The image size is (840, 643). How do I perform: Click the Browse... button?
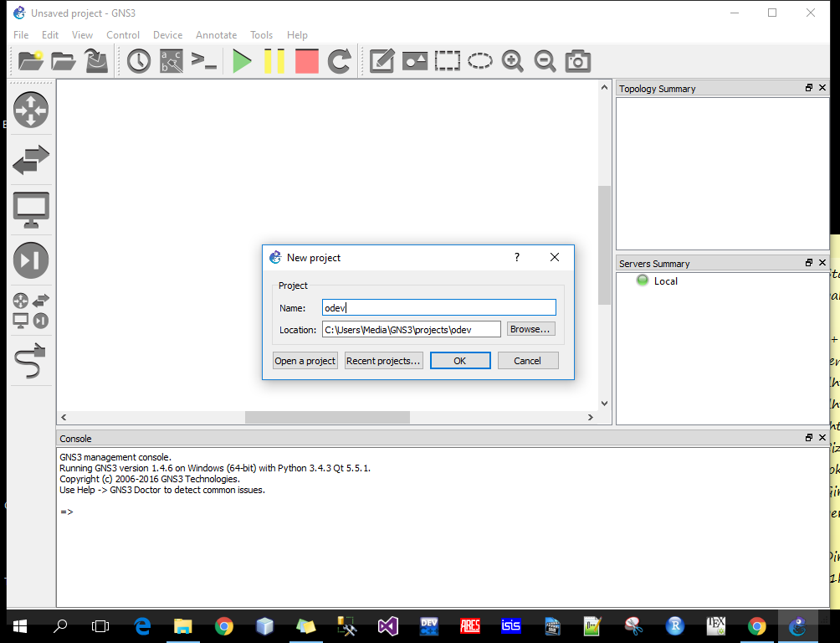tap(530, 329)
